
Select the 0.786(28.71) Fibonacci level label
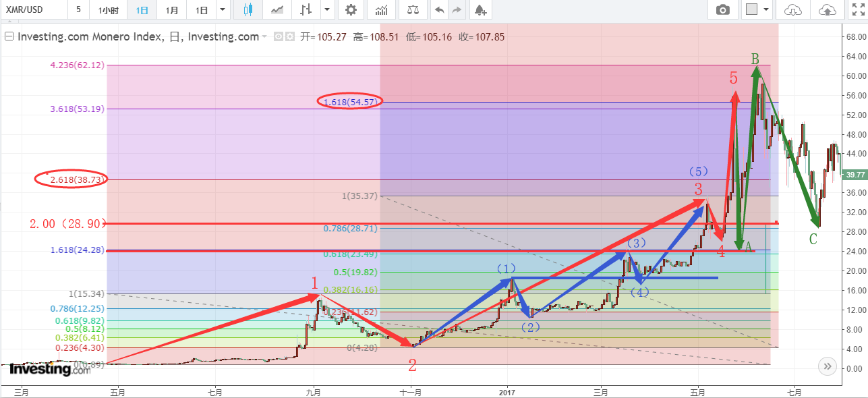pos(351,229)
